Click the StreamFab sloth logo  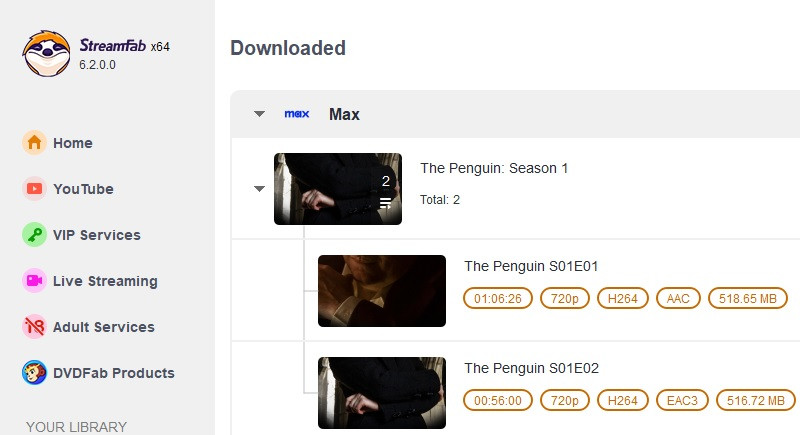(46, 52)
